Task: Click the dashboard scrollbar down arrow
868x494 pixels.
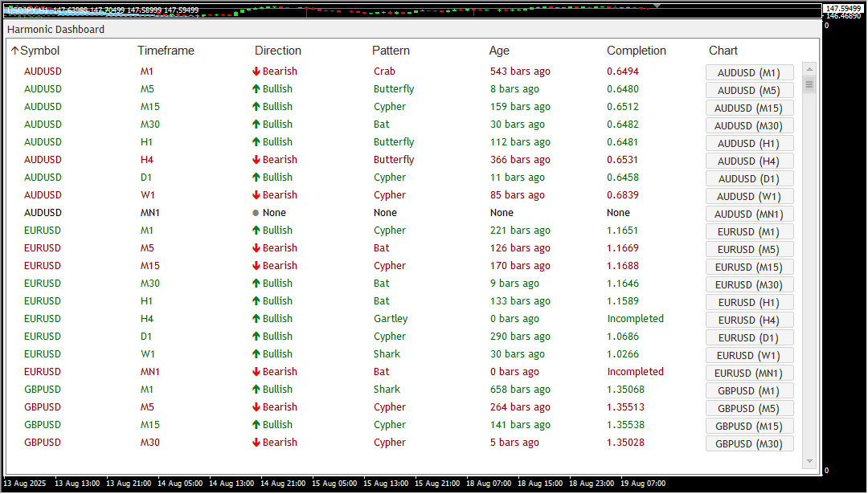Action: [809, 461]
